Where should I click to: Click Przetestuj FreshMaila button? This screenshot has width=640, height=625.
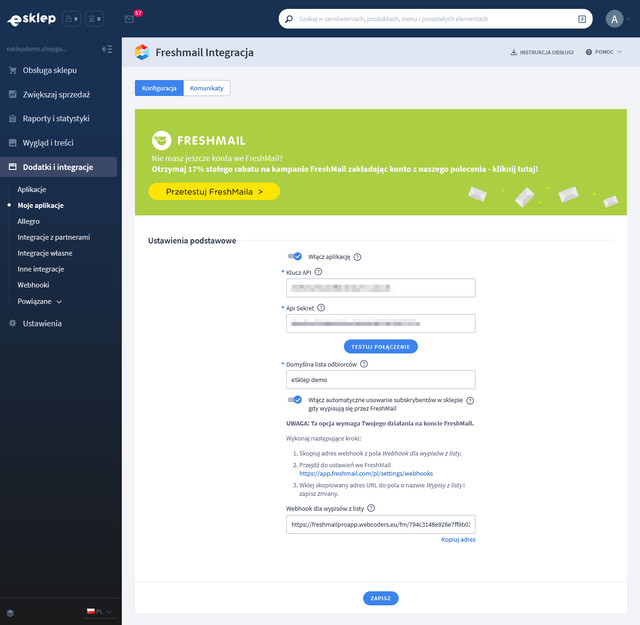pos(214,191)
